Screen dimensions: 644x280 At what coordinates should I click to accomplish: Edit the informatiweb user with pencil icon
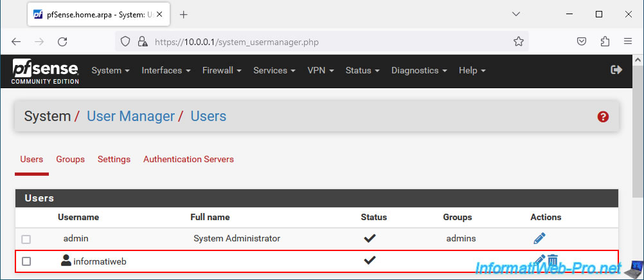click(x=540, y=260)
